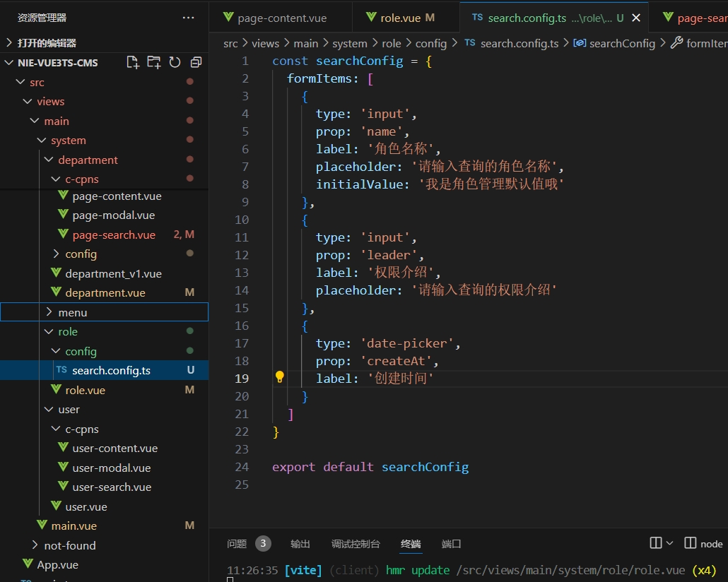Click the Vue icon beside App.vue

pyautogui.click(x=28, y=564)
